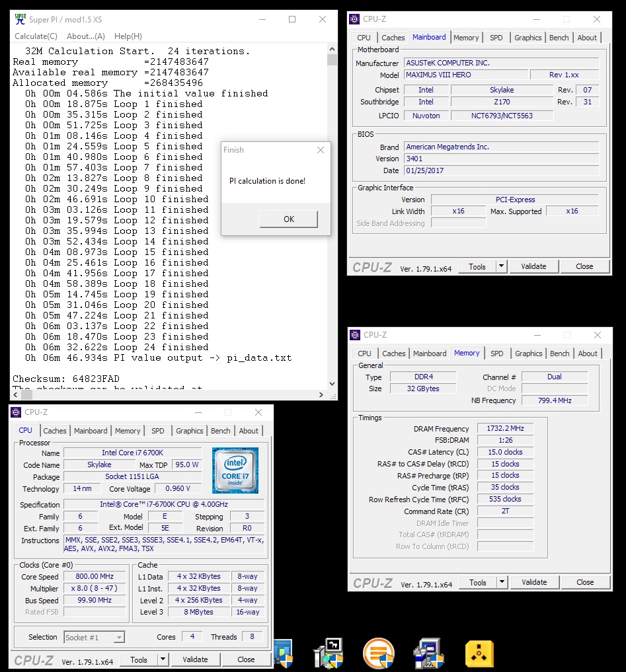
Task: Click the Memory size 32 GBytes value
Action: point(423,389)
